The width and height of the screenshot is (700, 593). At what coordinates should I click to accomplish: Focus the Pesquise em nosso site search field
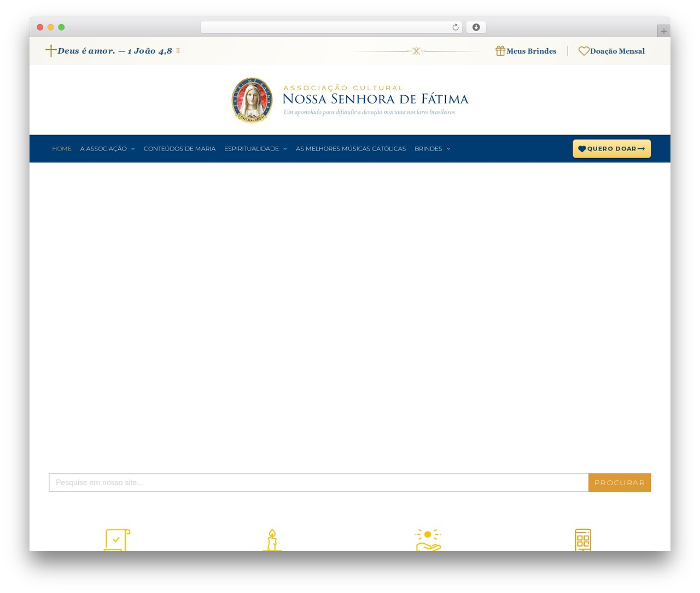click(319, 482)
